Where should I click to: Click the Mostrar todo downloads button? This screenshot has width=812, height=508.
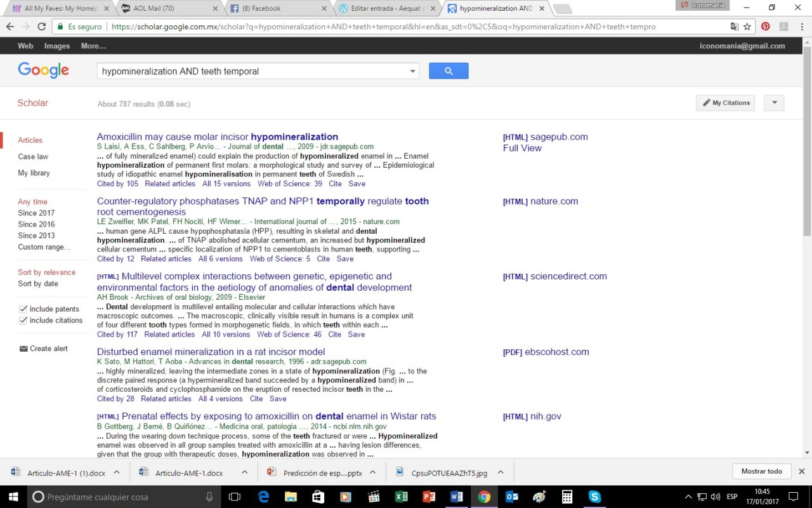point(761,471)
